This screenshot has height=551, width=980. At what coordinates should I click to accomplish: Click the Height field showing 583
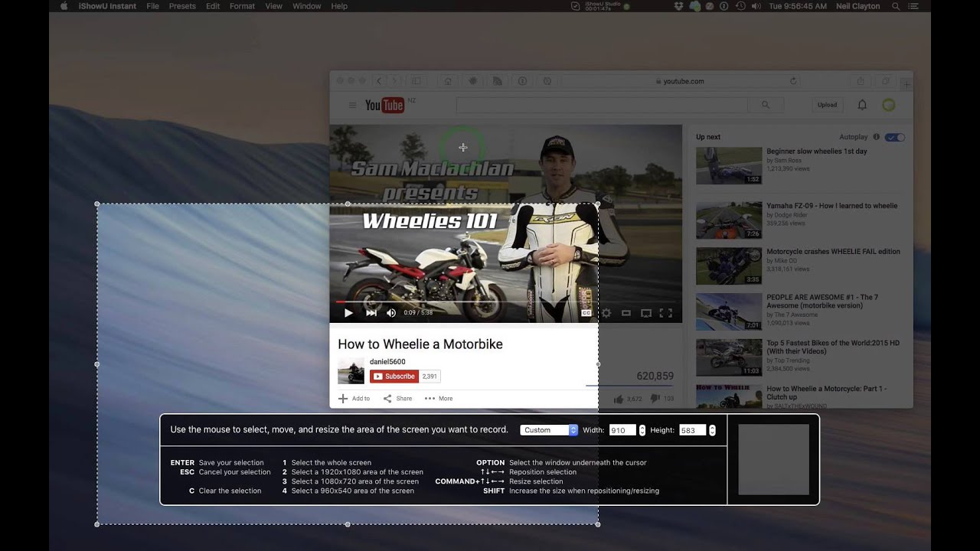(692, 430)
